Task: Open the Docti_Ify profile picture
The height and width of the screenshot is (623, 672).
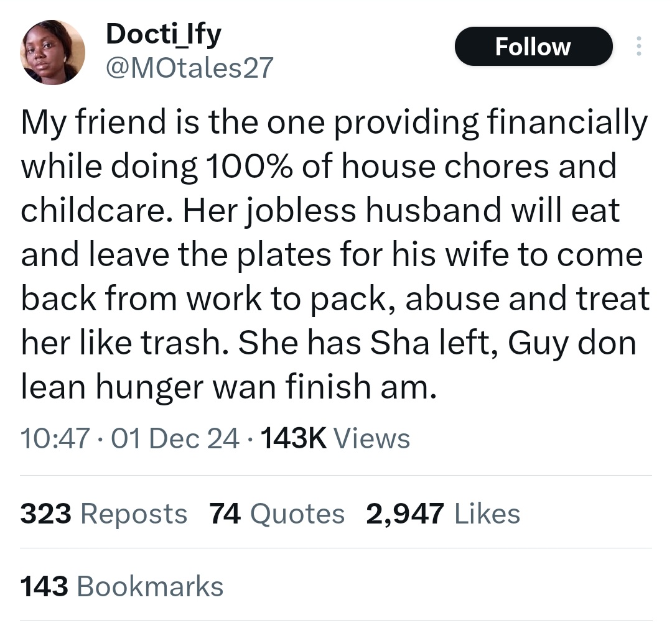Action: point(52,52)
